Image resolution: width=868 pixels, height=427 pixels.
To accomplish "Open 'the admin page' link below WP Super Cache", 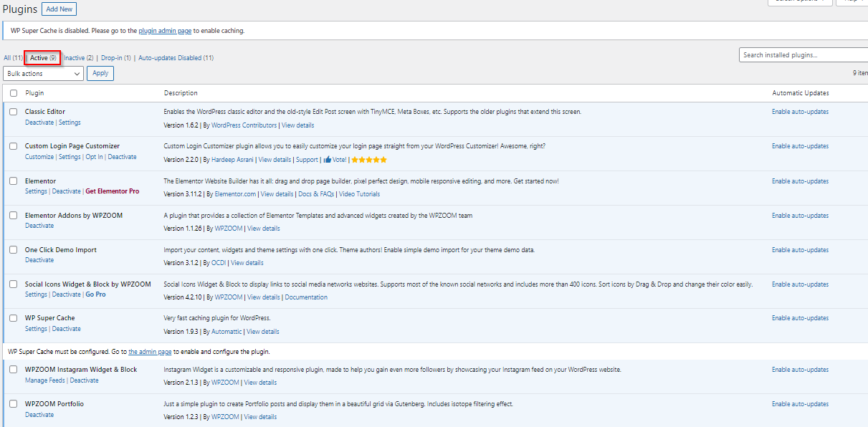I will [x=150, y=352].
